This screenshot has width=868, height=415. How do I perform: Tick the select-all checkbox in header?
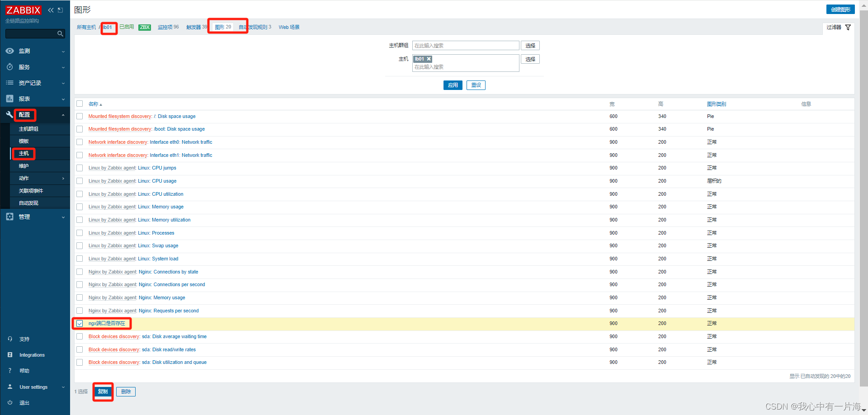pos(80,104)
